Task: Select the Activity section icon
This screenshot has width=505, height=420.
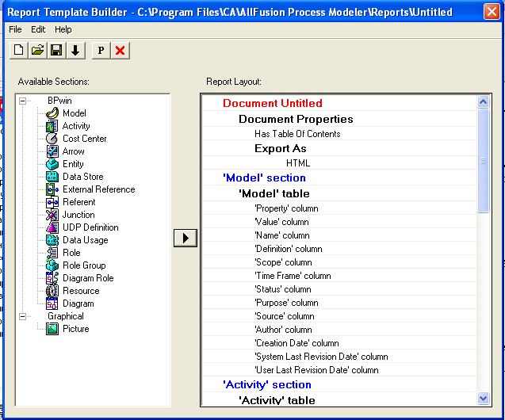Action: pos(52,126)
